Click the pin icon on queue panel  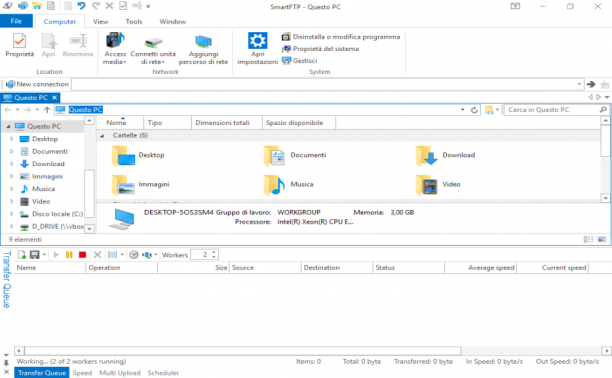click(x=6, y=363)
